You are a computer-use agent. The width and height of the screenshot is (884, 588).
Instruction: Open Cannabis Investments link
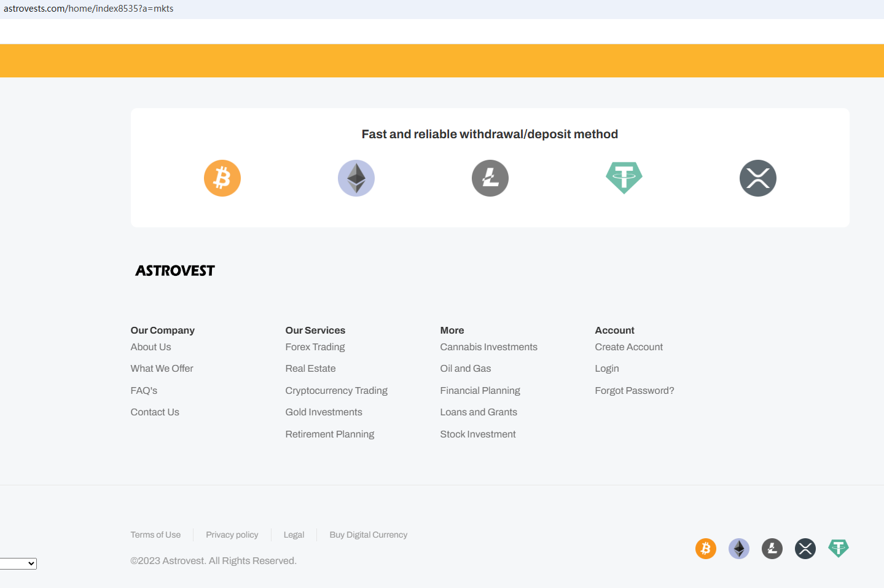tap(489, 347)
